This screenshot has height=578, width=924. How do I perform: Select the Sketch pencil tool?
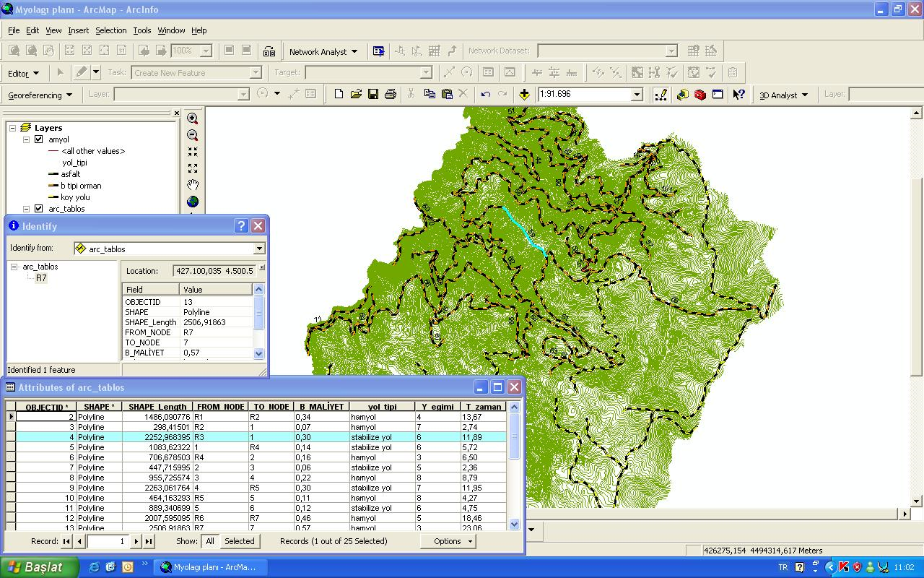tap(82, 72)
